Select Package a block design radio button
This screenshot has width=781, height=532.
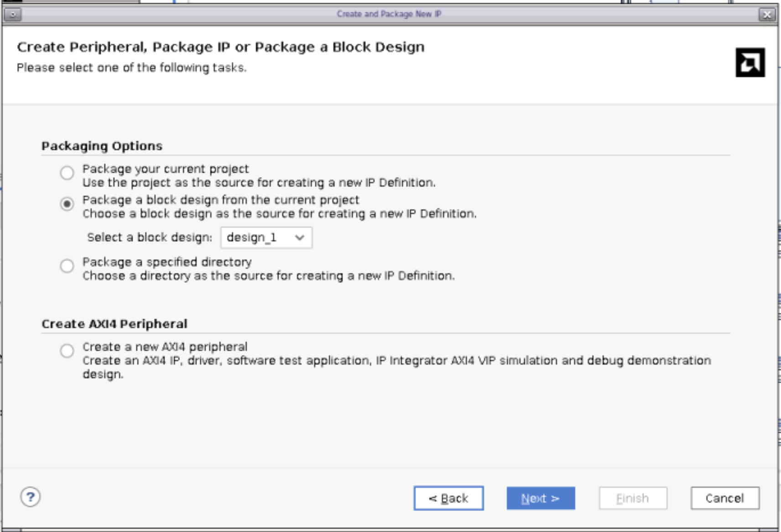click(x=67, y=204)
